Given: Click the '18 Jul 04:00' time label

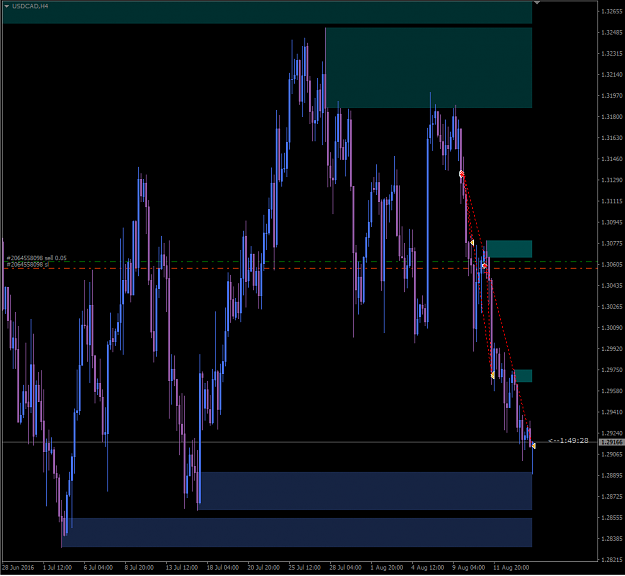Looking at the screenshot, I should pos(222,568).
